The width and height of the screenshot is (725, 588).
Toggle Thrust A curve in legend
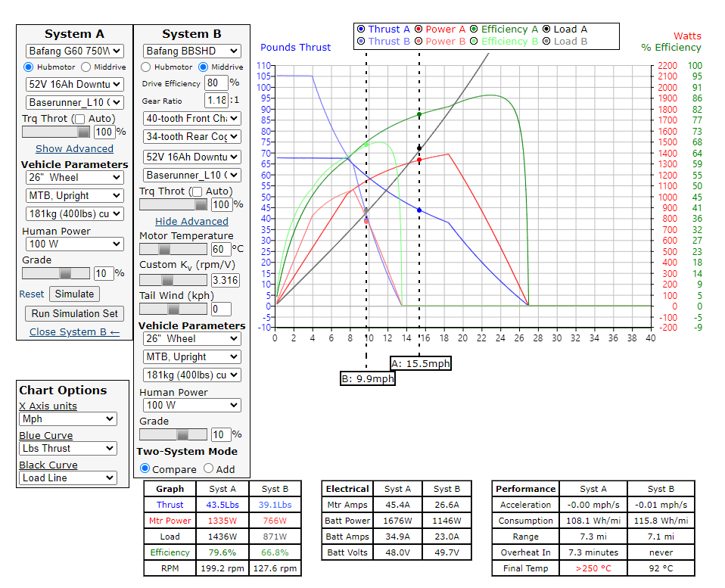360,30
